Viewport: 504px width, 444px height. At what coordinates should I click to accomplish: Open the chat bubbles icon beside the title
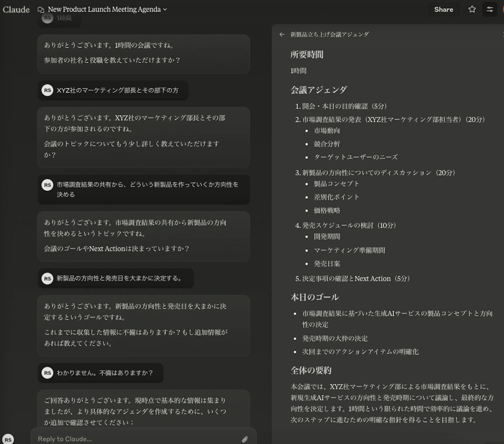[x=41, y=10]
